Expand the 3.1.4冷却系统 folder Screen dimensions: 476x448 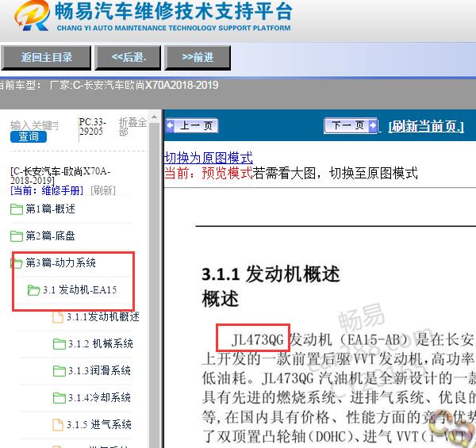[99, 397]
